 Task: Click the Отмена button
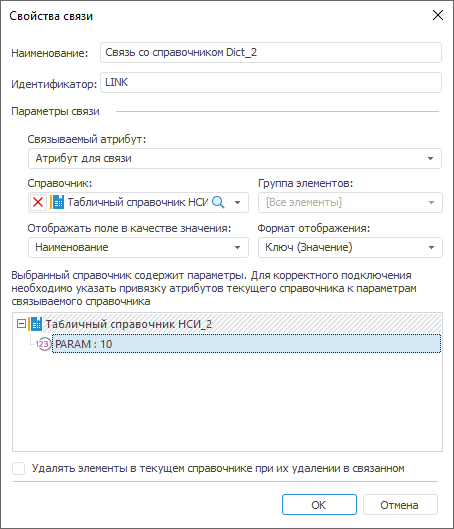[x=400, y=505]
